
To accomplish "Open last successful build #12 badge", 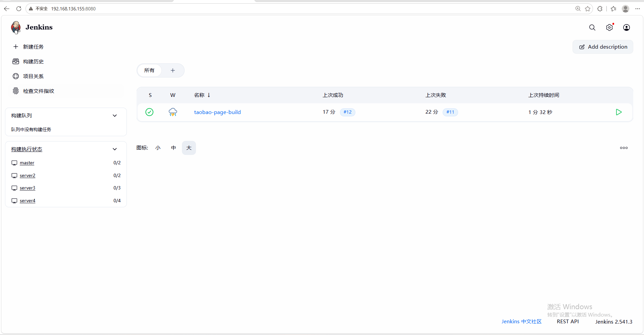I will (x=348, y=112).
